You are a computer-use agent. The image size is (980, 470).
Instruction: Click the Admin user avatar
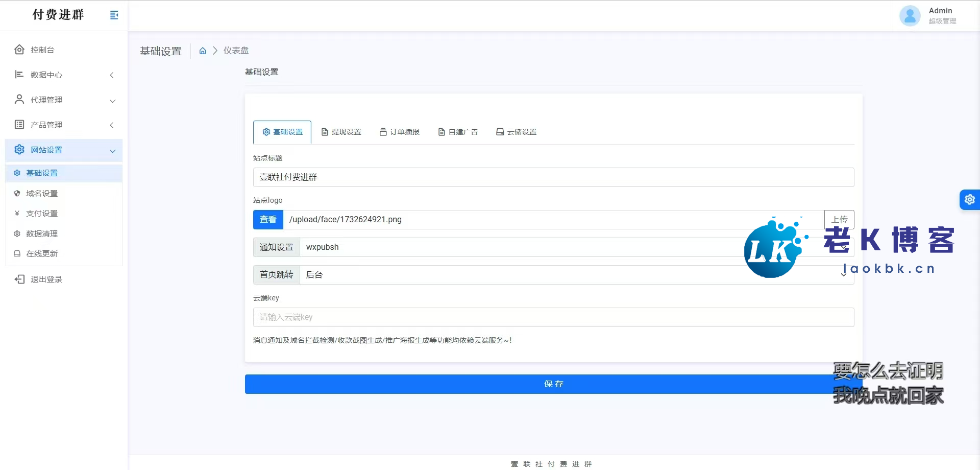pos(910,16)
